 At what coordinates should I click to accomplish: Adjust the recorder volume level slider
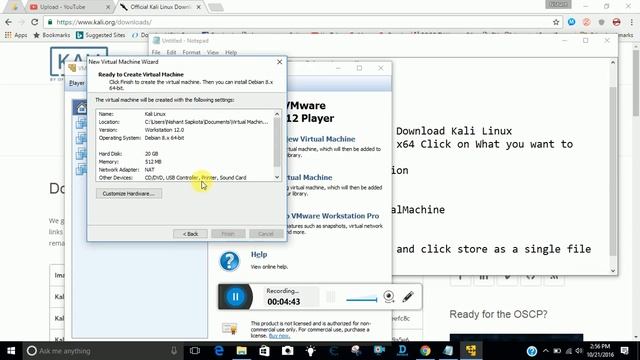pyautogui.click(x=362, y=299)
